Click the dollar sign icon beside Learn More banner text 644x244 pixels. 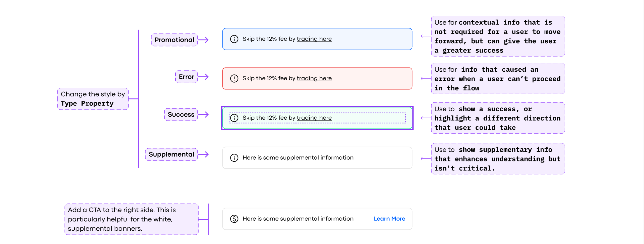[234, 219]
